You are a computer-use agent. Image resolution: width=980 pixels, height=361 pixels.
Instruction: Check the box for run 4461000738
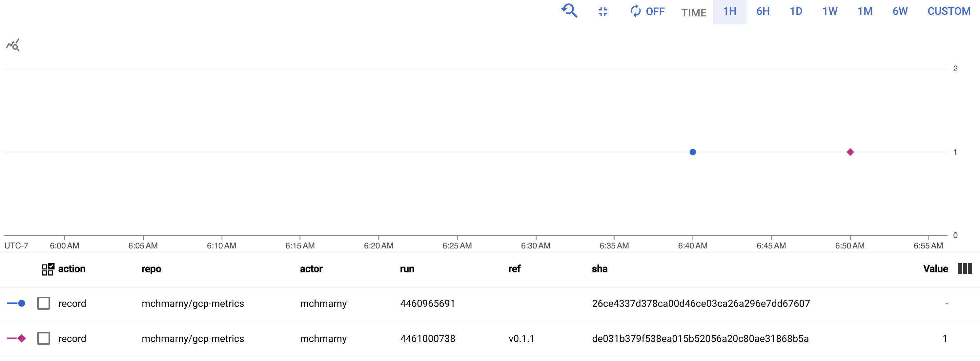[x=44, y=339]
